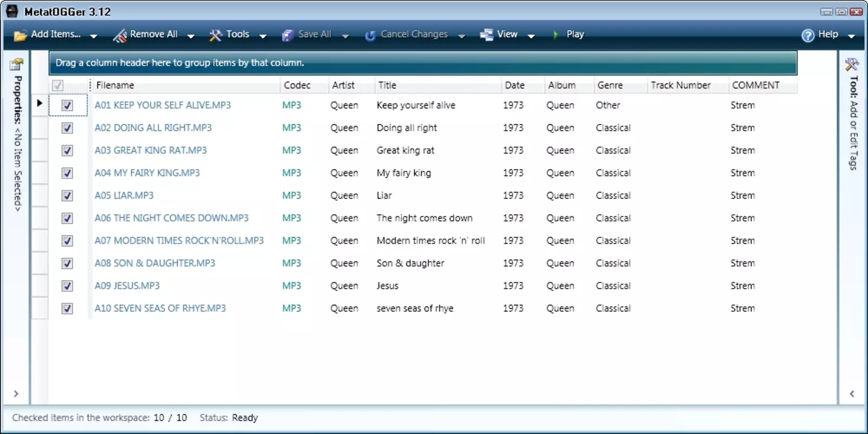This screenshot has height=434, width=868.
Task: Open the Tools dropdown arrow
Action: click(263, 36)
